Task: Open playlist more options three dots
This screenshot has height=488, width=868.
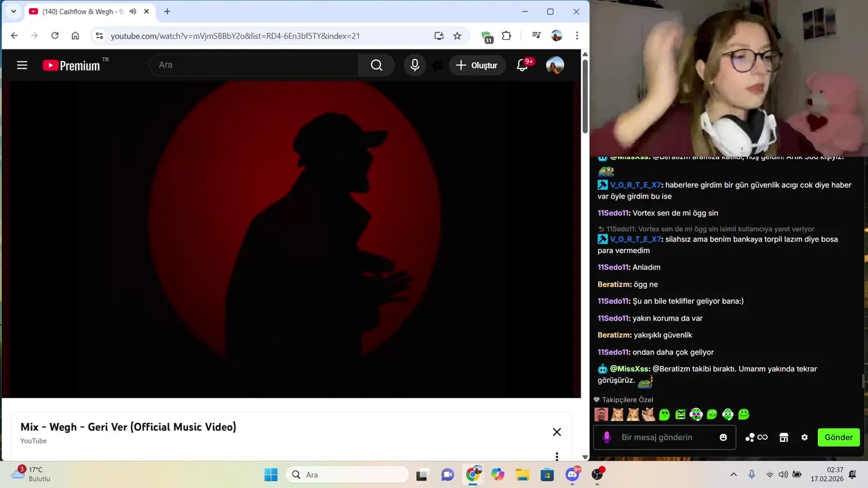Action: click(x=557, y=456)
